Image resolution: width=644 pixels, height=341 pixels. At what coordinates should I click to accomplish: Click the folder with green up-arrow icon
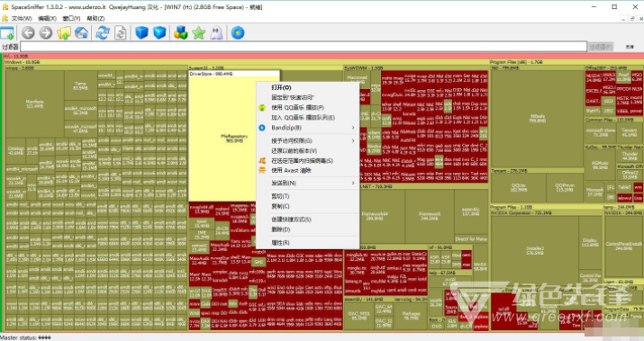point(64,32)
